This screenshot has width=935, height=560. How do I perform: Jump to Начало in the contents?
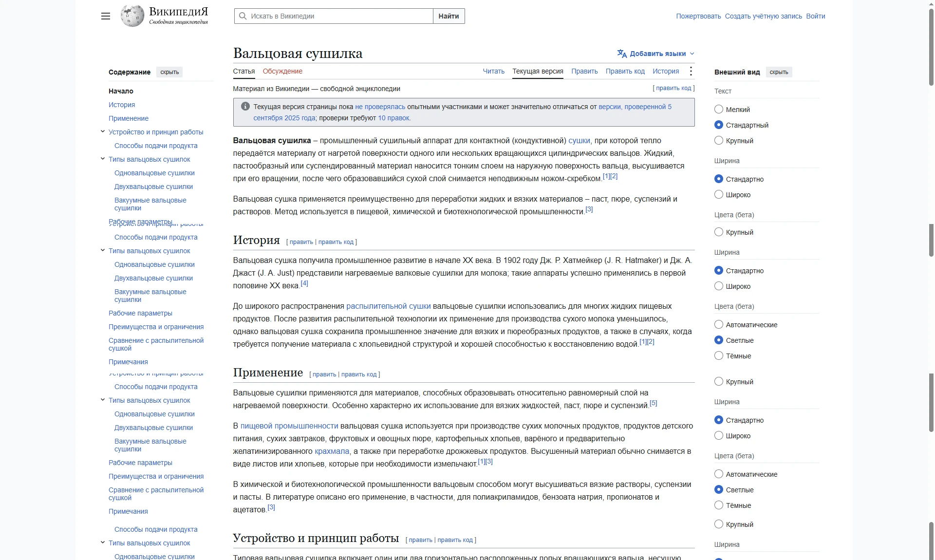121,91
